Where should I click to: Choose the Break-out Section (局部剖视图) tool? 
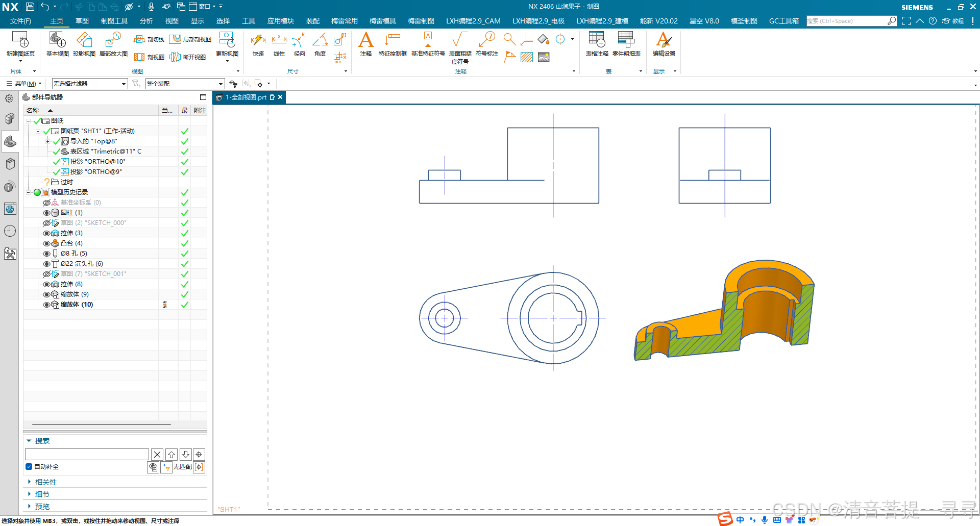[190, 39]
